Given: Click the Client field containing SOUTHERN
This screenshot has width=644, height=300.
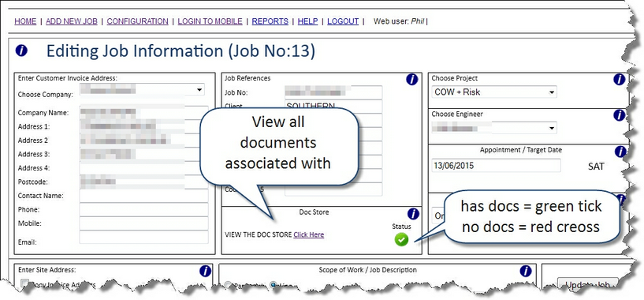Looking at the screenshot, I should point(333,105).
